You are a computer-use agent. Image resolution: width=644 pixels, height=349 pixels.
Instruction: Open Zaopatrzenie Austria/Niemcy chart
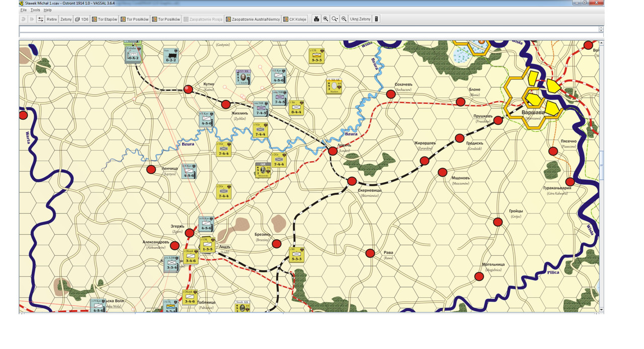pos(253,19)
